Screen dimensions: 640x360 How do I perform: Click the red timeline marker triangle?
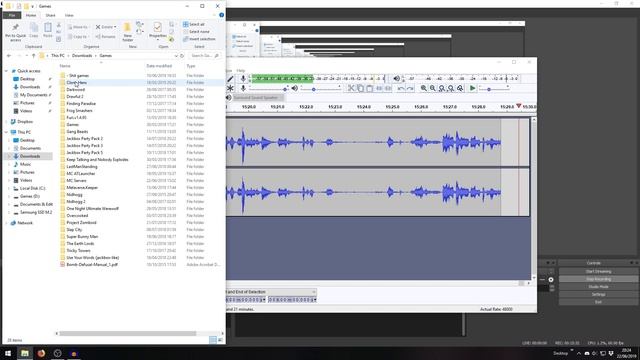518,106
